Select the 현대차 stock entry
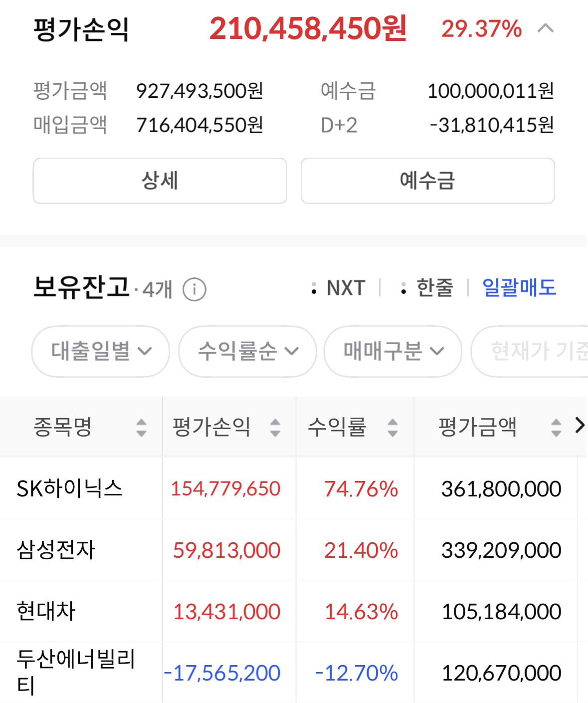This screenshot has height=703, width=588. [x=46, y=611]
